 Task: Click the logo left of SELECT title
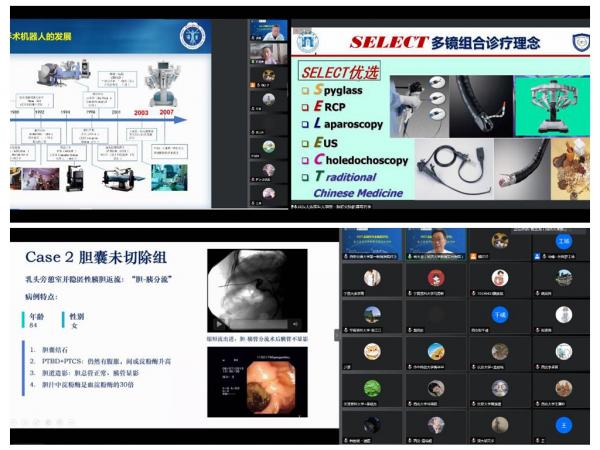pyautogui.click(x=308, y=42)
